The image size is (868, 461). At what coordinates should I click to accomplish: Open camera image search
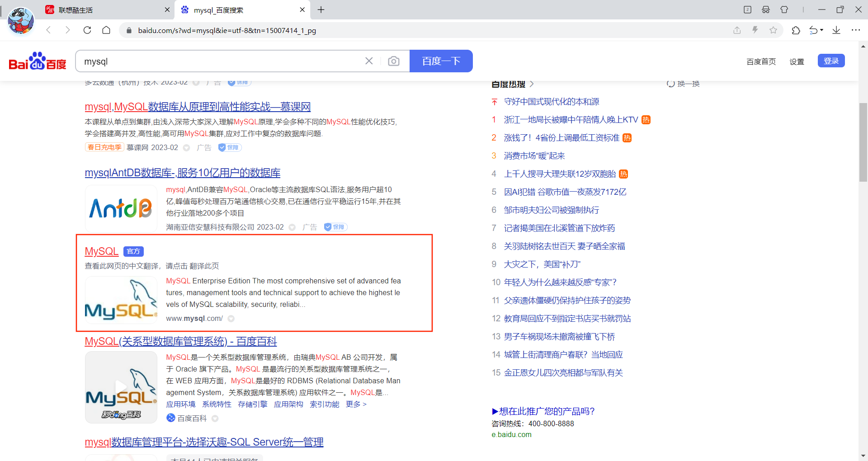pos(394,61)
